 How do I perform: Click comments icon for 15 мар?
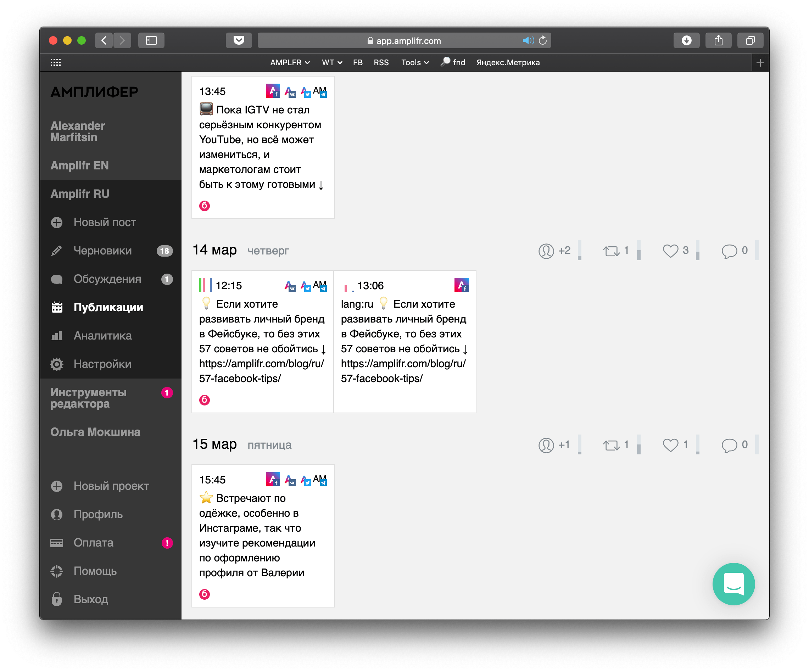coord(729,445)
